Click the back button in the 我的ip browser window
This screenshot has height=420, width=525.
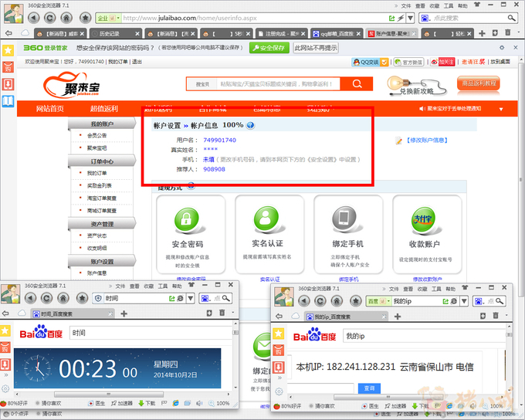(303, 301)
